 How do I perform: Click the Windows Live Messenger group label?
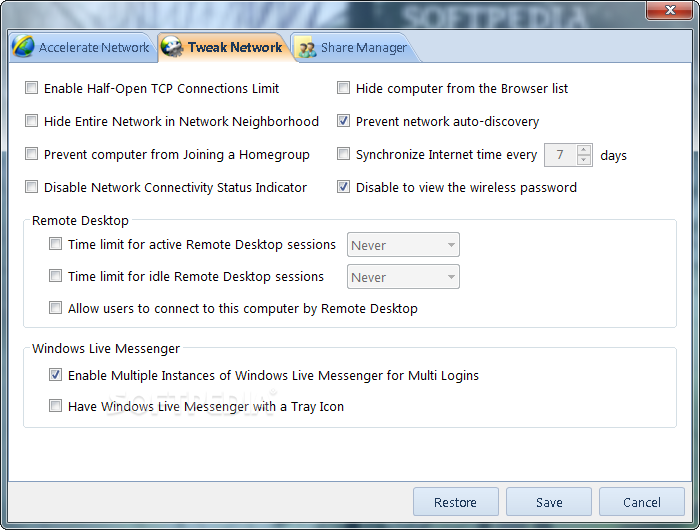[106, 348]
